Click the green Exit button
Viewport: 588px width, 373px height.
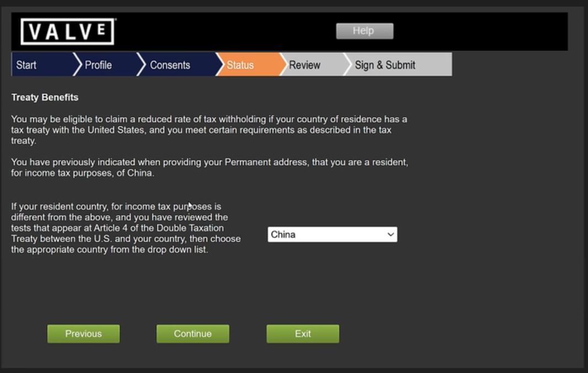302,333
